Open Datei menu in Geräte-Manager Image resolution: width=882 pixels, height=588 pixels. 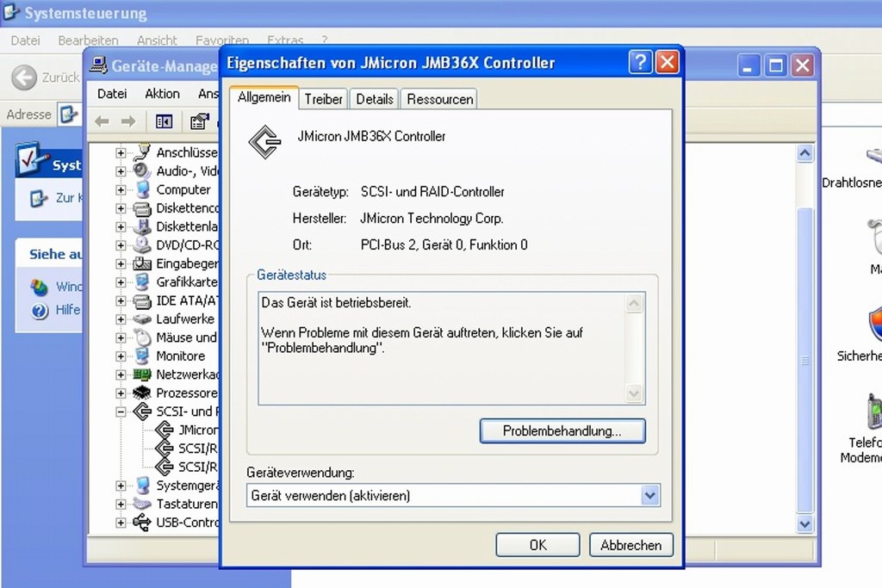(111, 93)
